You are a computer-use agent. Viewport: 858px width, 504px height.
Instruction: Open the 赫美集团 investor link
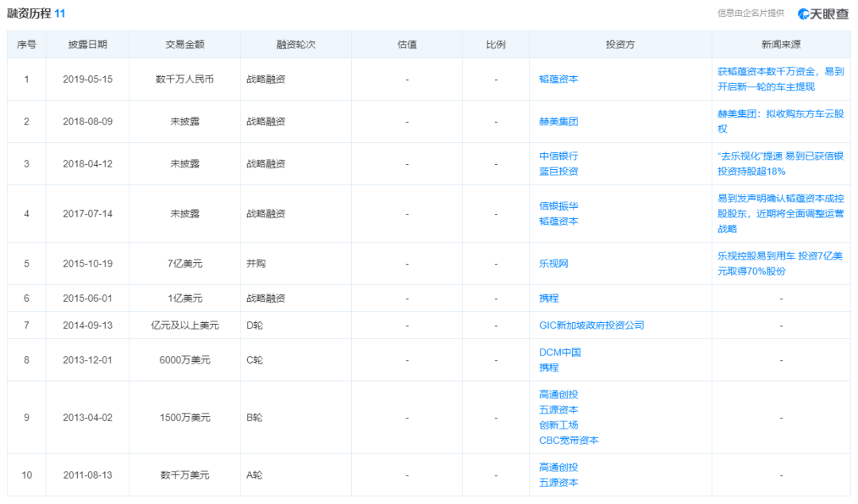click(558, 121)
